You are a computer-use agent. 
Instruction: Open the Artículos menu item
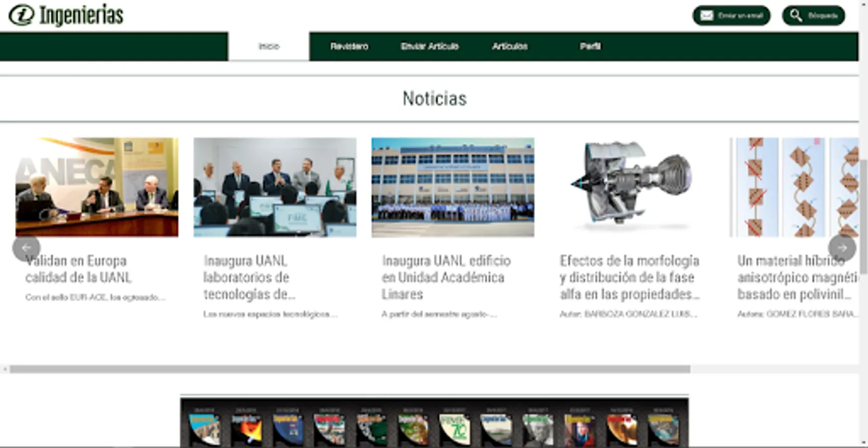510,46
